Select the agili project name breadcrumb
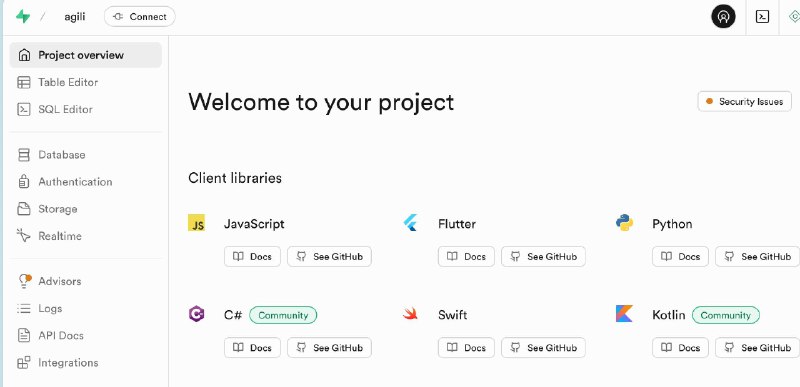Screen dimensions: 800x387 pos(75,17)
